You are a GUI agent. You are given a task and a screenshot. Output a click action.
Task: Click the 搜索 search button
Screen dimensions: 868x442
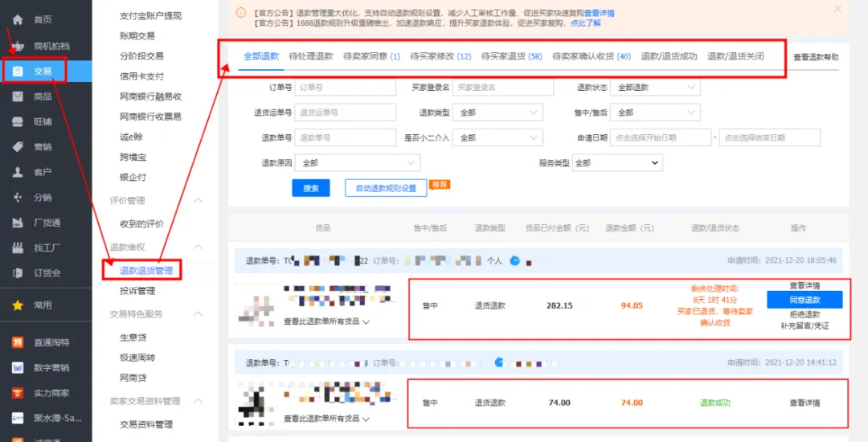(310, 188)
